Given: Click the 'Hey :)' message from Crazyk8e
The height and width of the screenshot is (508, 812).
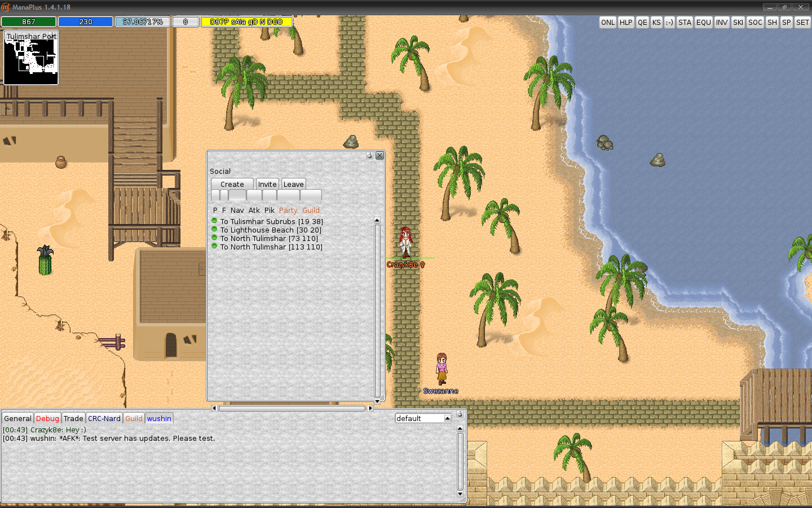Looking at the screenshot, I should coord(45,430).
